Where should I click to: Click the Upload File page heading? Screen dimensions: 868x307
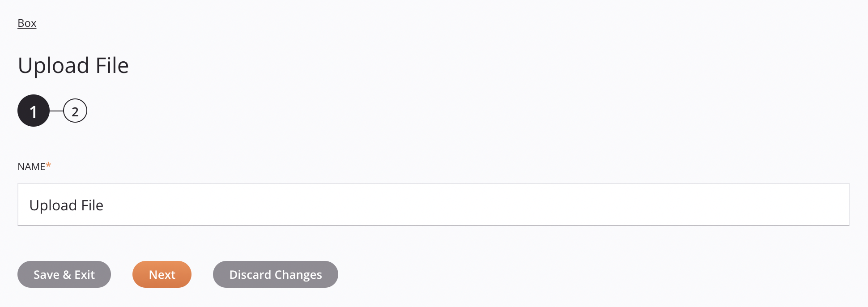73,65
